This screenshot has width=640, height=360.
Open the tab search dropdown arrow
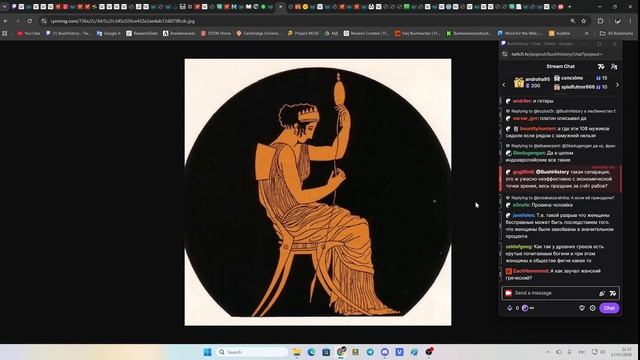coord(4,7)
